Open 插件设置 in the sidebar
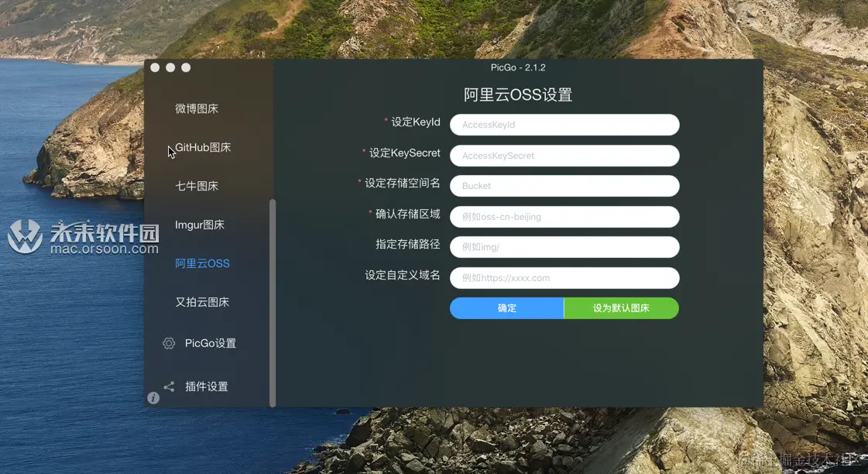 click(207, 386)
